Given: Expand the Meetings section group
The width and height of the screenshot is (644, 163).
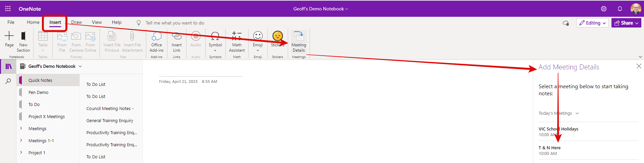Looking at the screenshot, I should click(21, 128).
